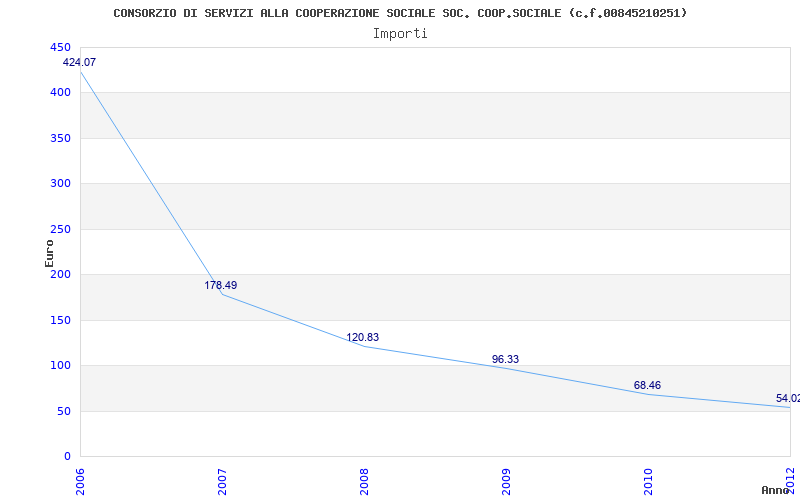800x500 pixels.
Task: Click the 200 y-axis tick label
Action: click(x=60, y=274)
